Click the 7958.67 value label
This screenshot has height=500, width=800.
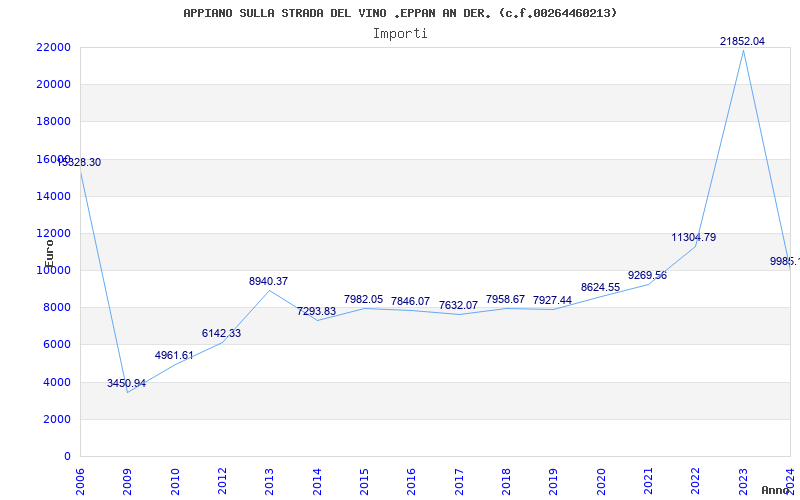[x=505, y=299]
